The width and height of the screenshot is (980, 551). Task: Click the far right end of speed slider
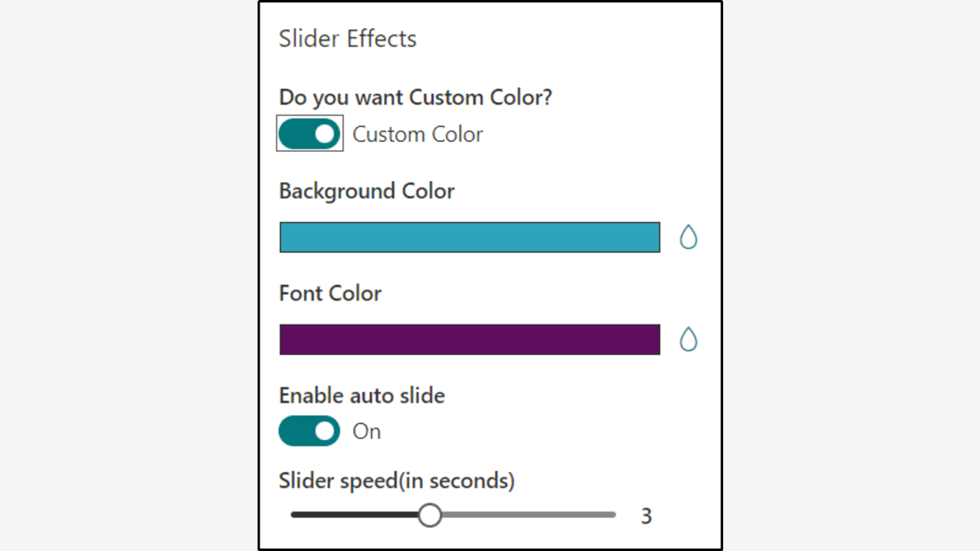pyautogui.click(x=613, y=515)
